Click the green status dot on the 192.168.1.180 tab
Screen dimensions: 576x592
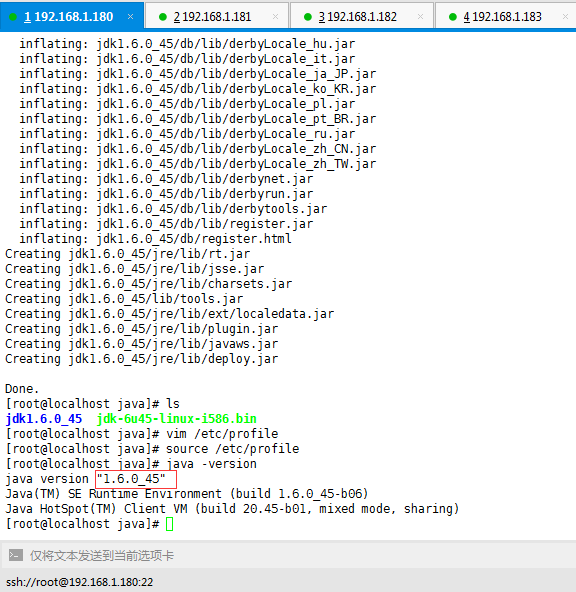pos(13,17)
